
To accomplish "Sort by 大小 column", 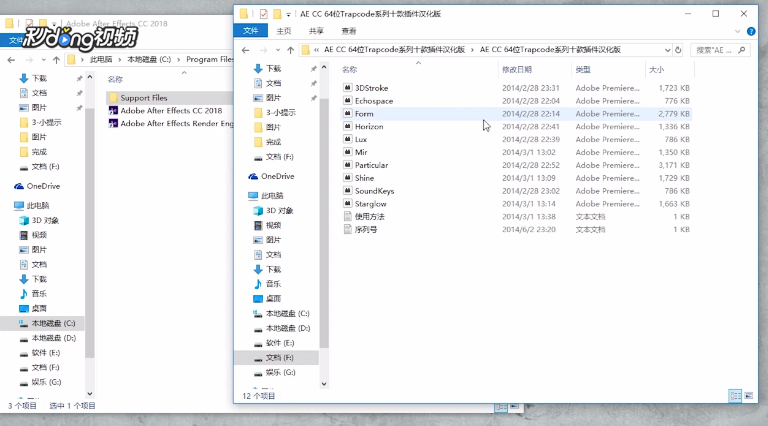I will 656,70.
